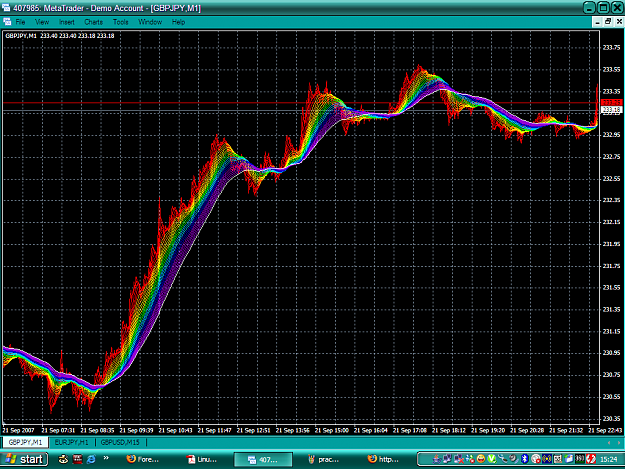This screenshot has height=469, width=625.
Task: Expand the quick launch overflow chevron
Action: 106,458
